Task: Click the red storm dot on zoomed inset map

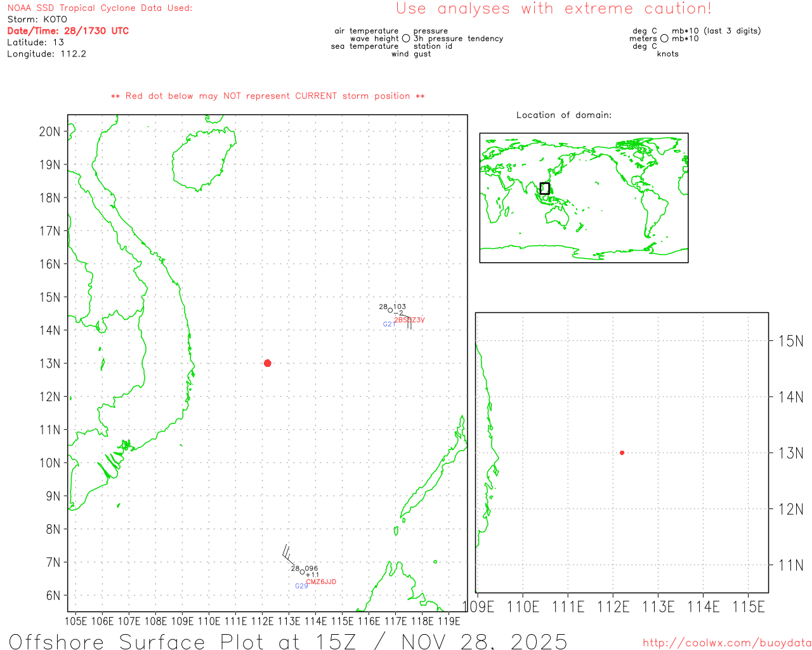Action: point(622,453)
